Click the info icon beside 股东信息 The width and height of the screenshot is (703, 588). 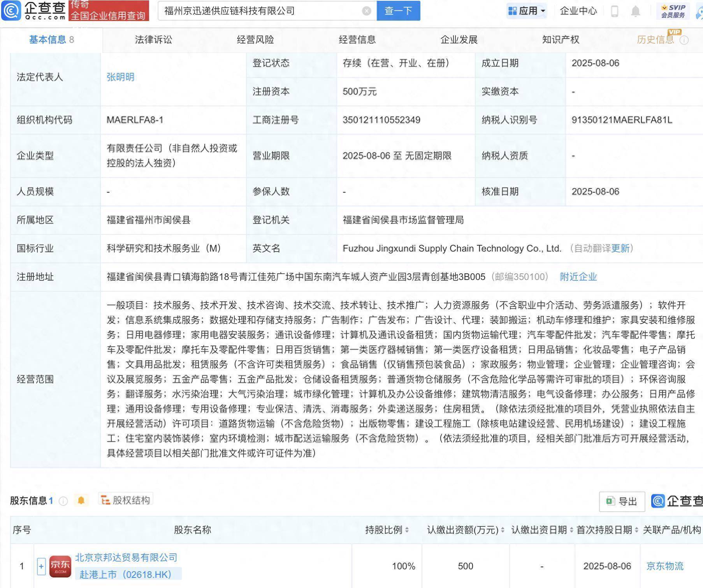click(63, 501)
